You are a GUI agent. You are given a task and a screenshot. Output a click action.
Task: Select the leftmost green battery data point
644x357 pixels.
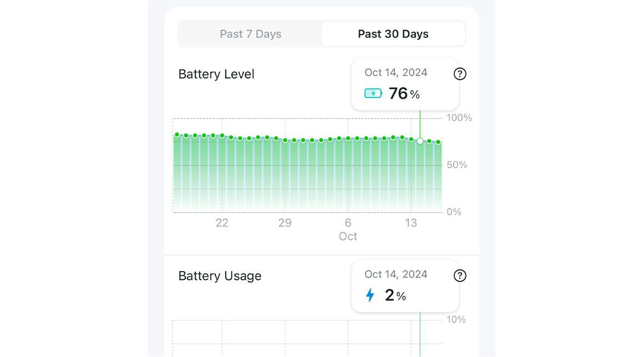[x=177, y=135]
